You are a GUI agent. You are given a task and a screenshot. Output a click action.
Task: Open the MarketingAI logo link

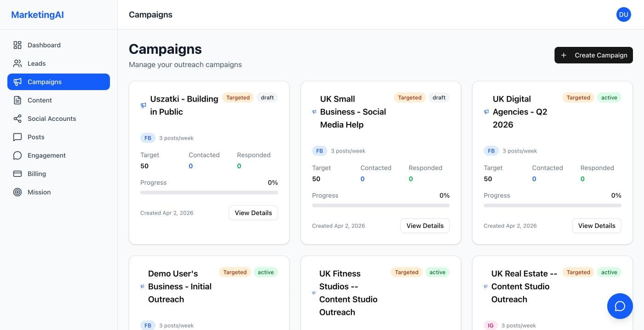tap(37, 14)
